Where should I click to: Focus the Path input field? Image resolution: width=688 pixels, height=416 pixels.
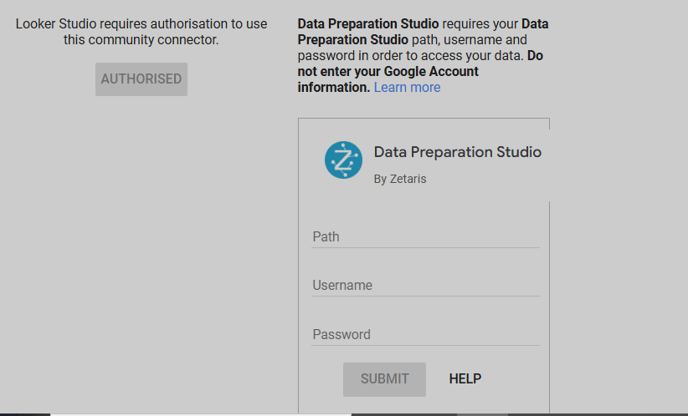point(425,237)
